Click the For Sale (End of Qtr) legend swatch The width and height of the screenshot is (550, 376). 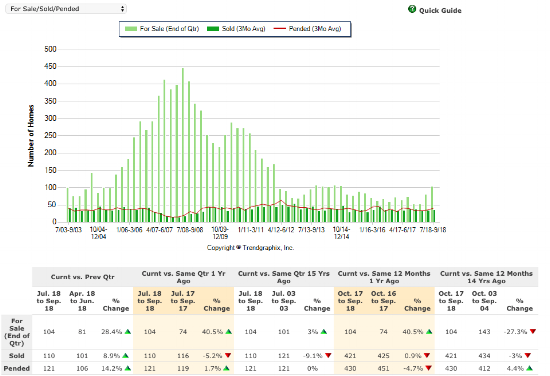pyautogui.click(x=131, y=29)
